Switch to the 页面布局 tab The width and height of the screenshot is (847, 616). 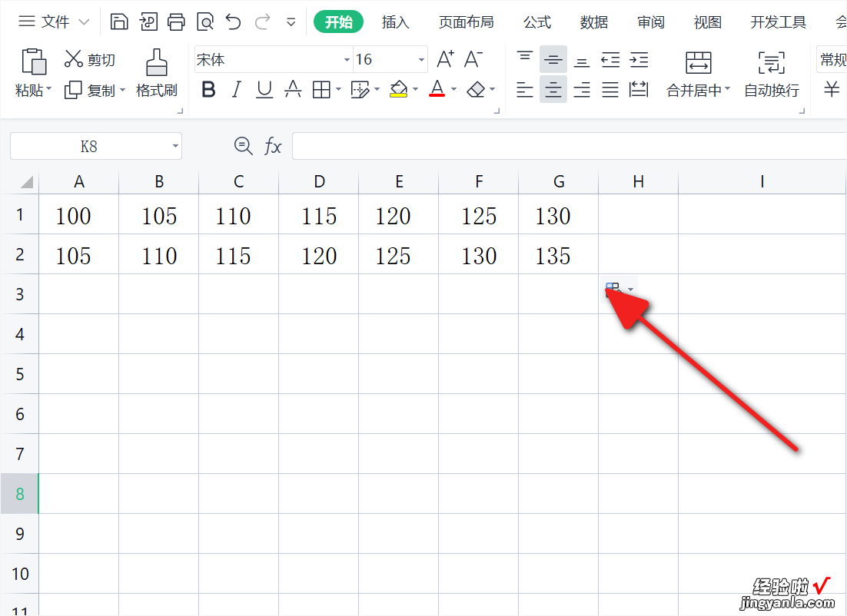coord(467,22)
